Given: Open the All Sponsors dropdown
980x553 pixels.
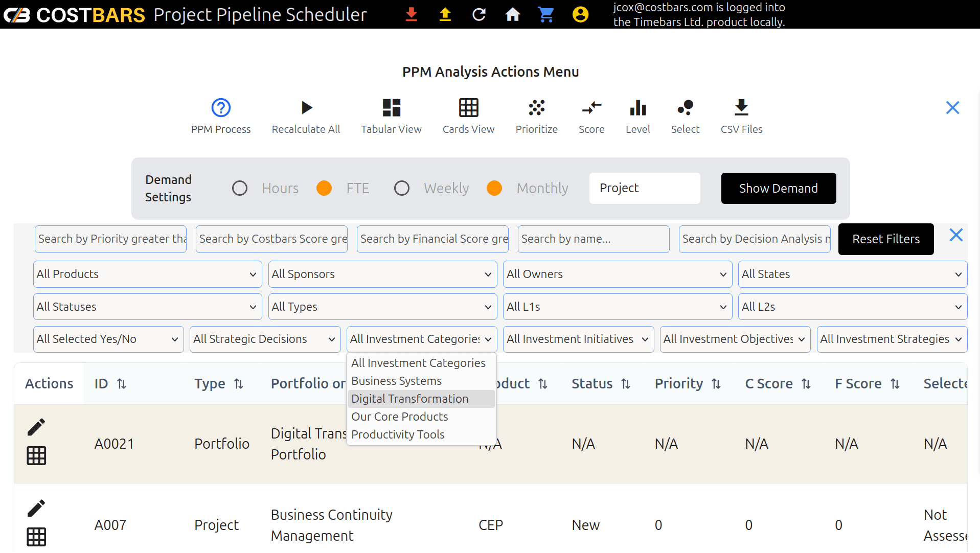Looking at the screenshot, I should click(383, 274).
